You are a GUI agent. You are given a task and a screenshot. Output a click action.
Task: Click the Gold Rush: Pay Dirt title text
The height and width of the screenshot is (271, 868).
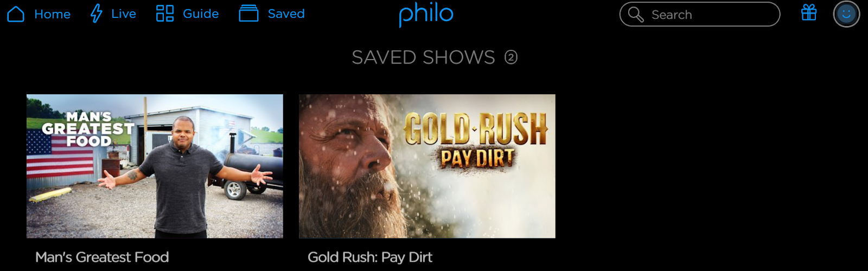pyautogui.click(x=370, y=257)
